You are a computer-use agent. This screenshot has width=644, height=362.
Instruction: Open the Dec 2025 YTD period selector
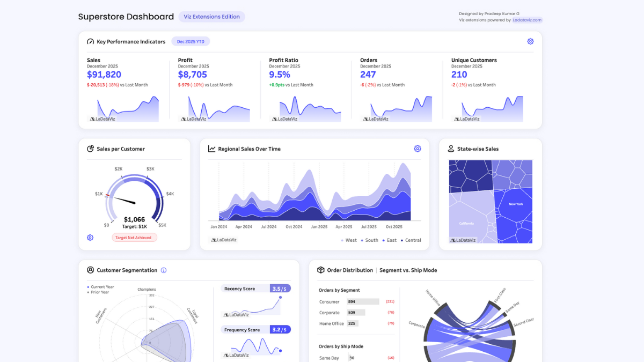[191, 41]
